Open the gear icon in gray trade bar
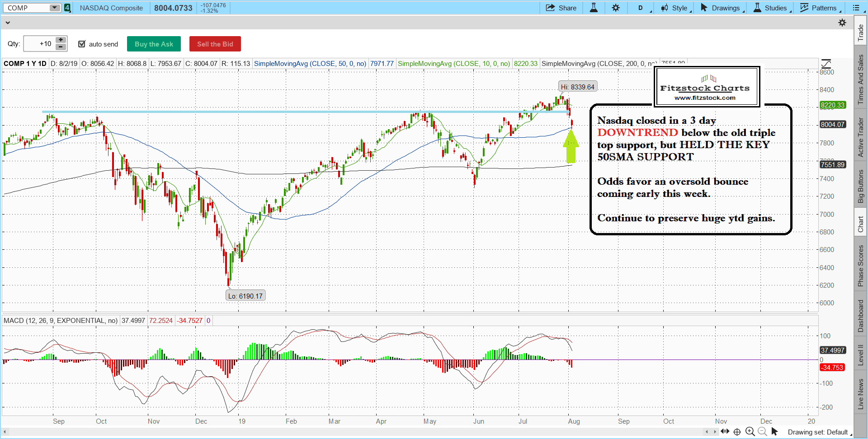The height and width of the screenshot is (439, 868). (842, 23)
